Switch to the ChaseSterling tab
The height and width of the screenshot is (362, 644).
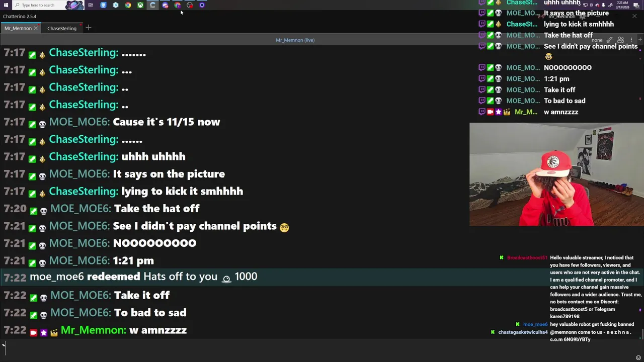[62, 29]
